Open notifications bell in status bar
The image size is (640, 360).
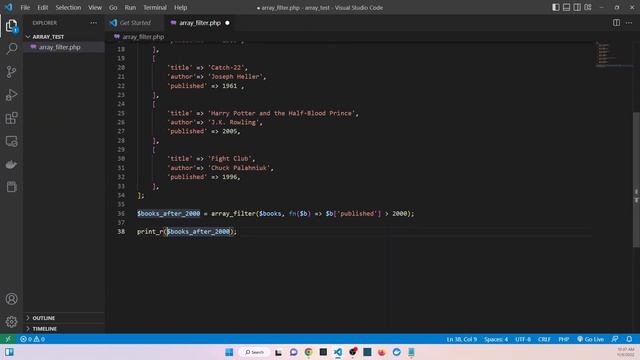tap(629, 339)
